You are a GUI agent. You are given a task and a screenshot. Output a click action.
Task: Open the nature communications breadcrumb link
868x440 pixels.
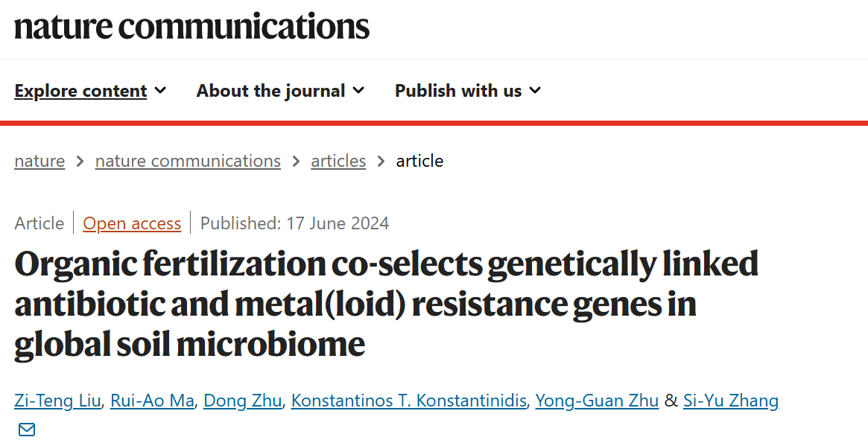tap(188, 161)
